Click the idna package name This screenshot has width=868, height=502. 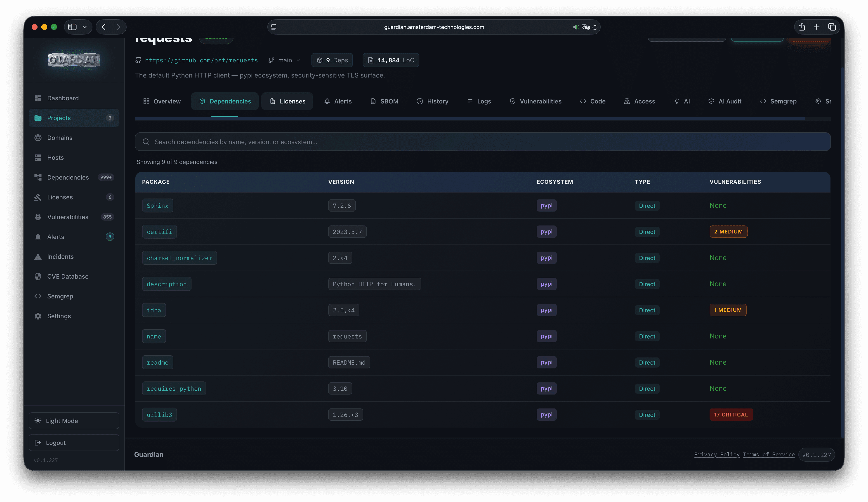click(154, 310)
